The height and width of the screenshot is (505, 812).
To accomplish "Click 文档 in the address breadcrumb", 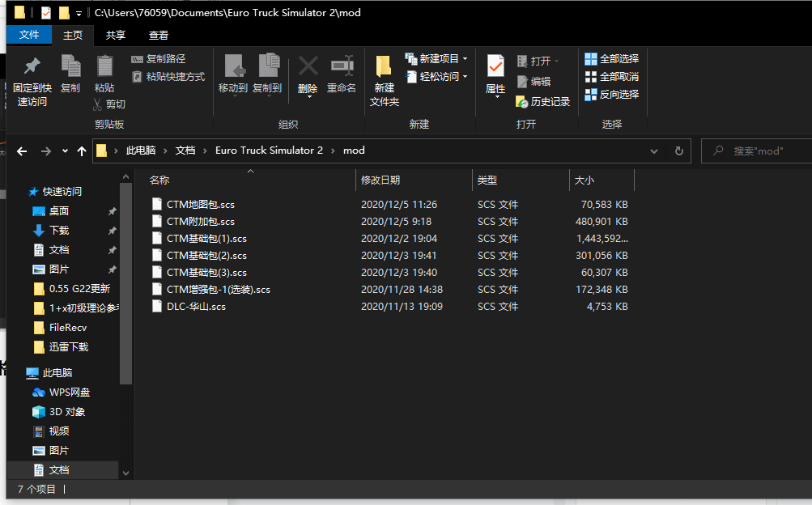I will coord(185,151).
